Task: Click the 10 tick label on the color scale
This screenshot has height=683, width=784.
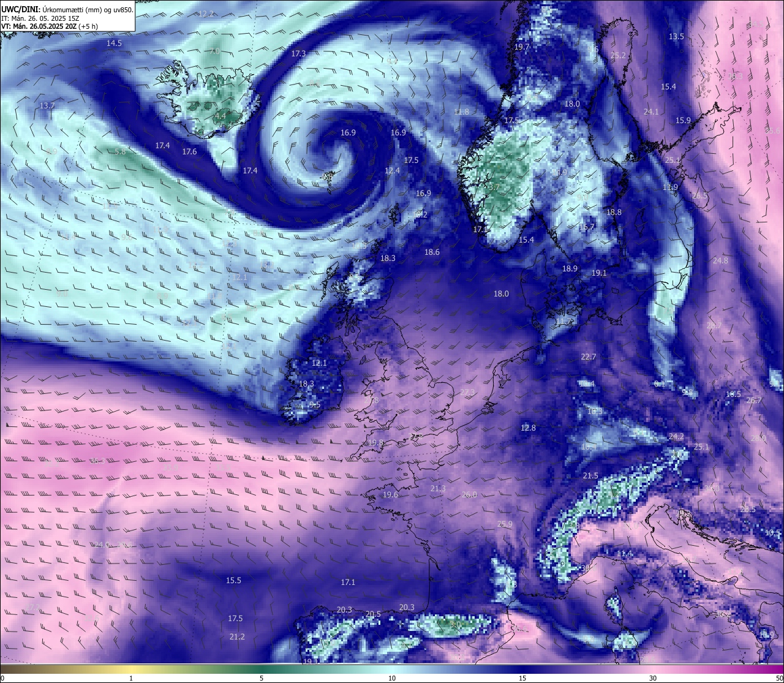Action: point(392,678)
